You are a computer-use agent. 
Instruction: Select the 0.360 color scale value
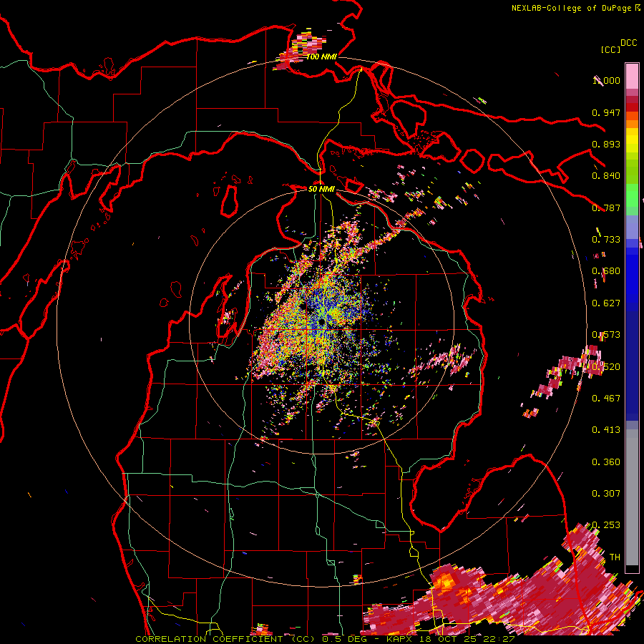click(606, 462)
